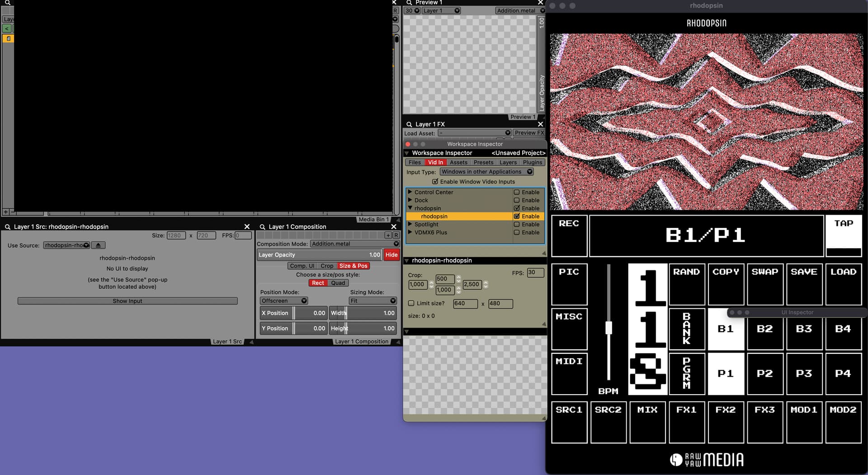
Task: Open the Position Mode Offscreen dropdown
Action: [284, 301]
